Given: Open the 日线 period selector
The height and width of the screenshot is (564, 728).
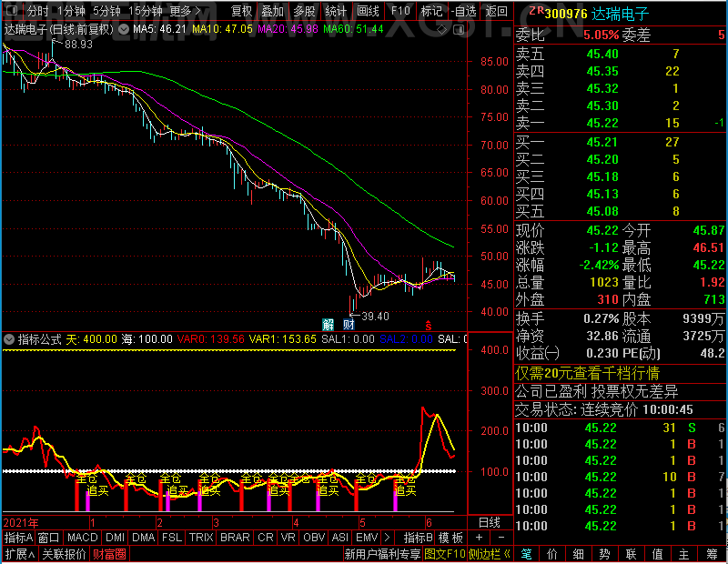Looking at the screenshot, I should 490,523.
